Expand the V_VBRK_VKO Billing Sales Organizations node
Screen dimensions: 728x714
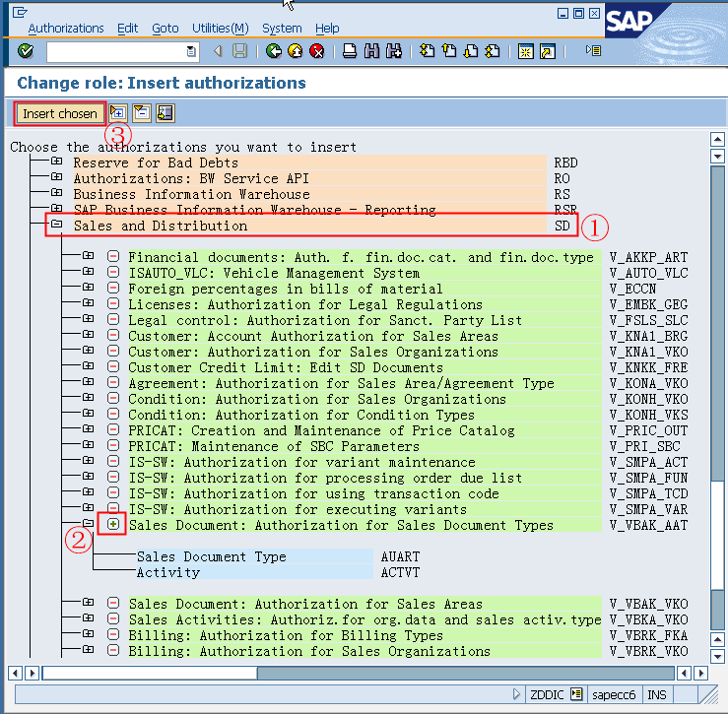pos(89,649)
